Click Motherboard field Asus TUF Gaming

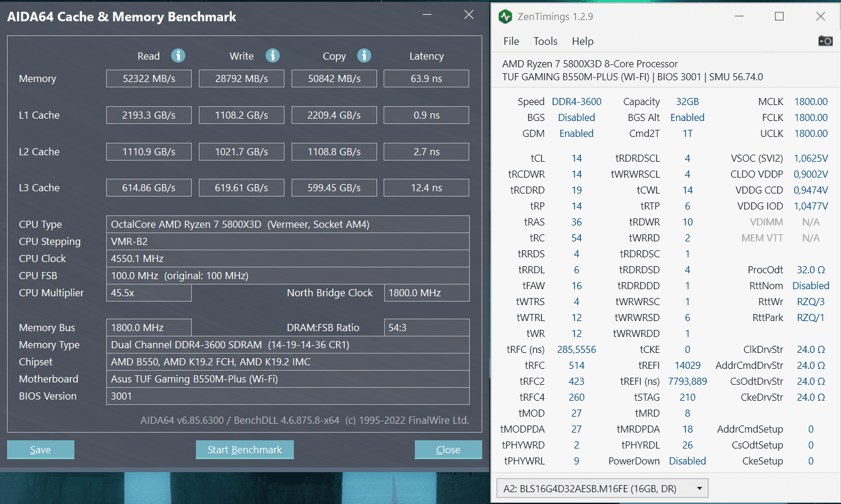288,379
